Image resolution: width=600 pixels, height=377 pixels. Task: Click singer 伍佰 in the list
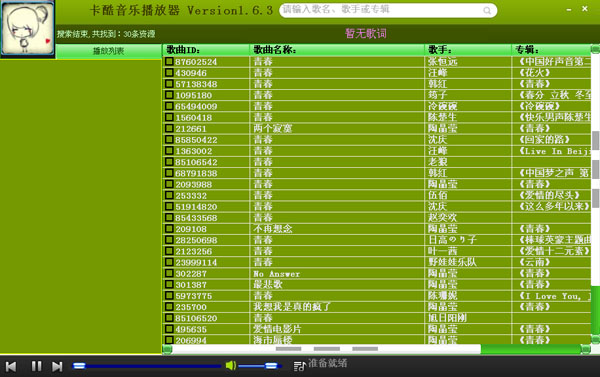437,195
